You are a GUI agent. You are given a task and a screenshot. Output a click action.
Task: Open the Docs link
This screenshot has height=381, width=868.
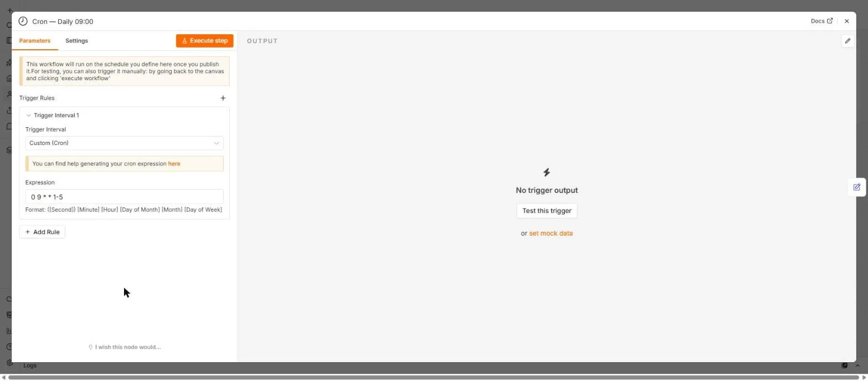821,21
